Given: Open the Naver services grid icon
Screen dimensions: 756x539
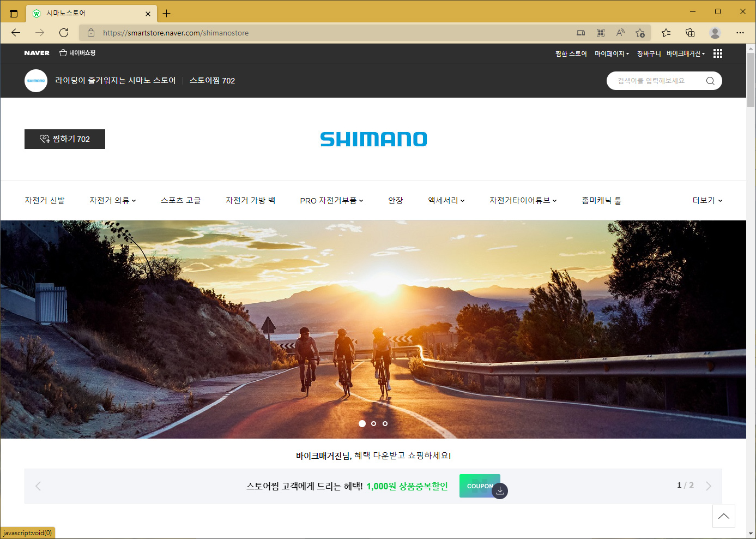Looking at the screenshot, I should (718, 53).
